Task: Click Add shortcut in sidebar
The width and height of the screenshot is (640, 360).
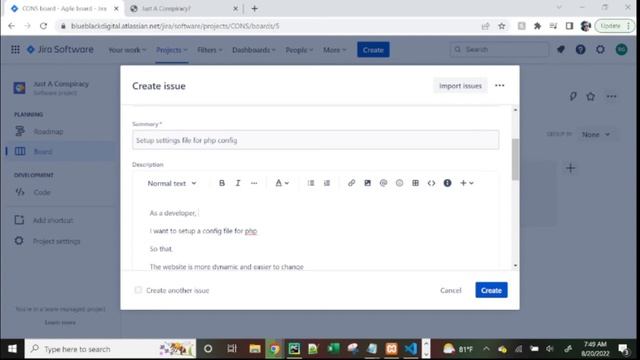Action: coord(60,220)
